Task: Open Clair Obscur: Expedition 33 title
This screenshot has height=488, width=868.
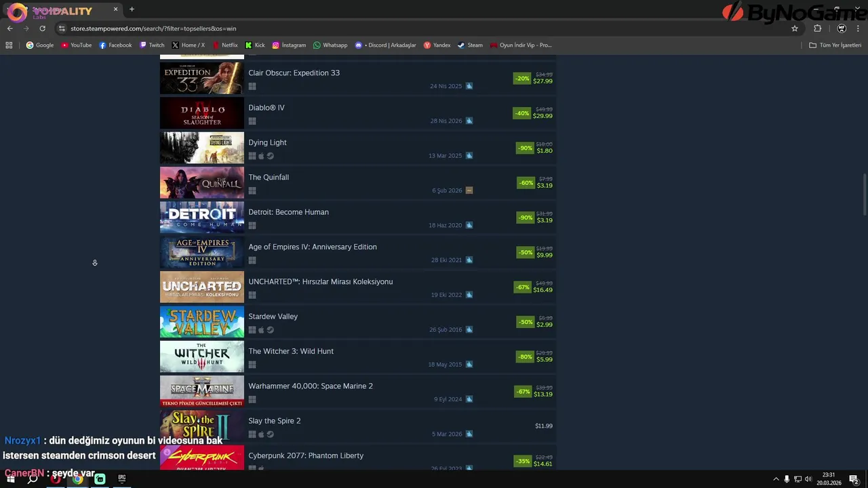Action: click(x=294, y=73)
